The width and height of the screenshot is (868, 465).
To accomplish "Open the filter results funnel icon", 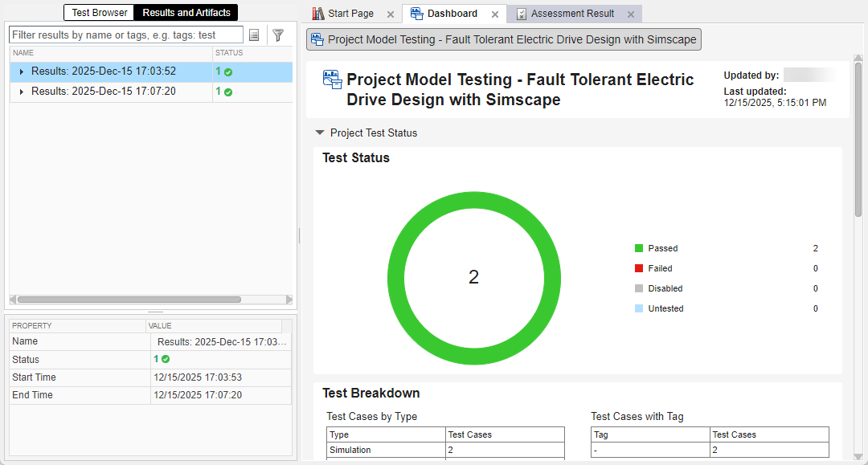I will pos(278,35).
